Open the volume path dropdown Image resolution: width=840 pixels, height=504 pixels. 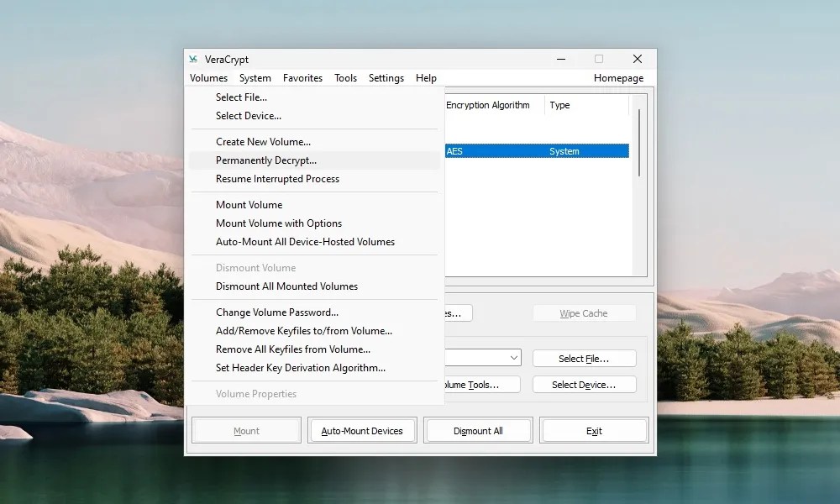pyautogui.click(x=512, y=357)
